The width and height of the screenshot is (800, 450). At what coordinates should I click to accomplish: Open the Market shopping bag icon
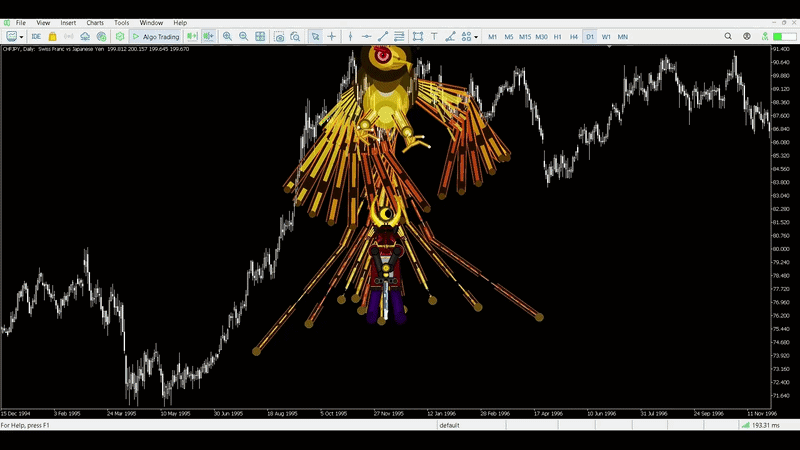point(52,37)
